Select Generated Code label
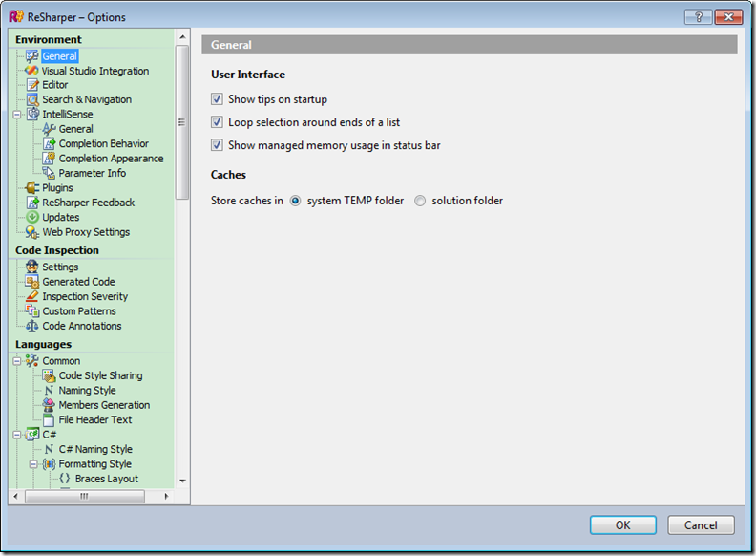The height and width of the screenshot is (556, 756). point(78,282)
